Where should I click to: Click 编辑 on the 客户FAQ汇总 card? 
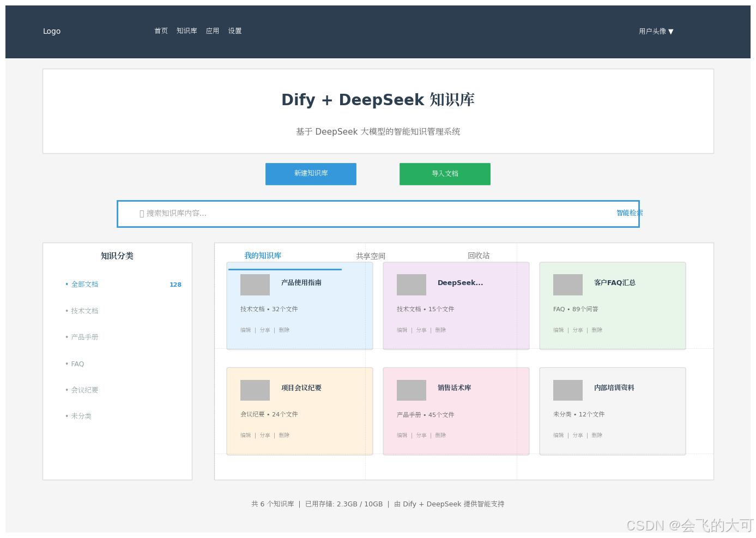(559, 330)
